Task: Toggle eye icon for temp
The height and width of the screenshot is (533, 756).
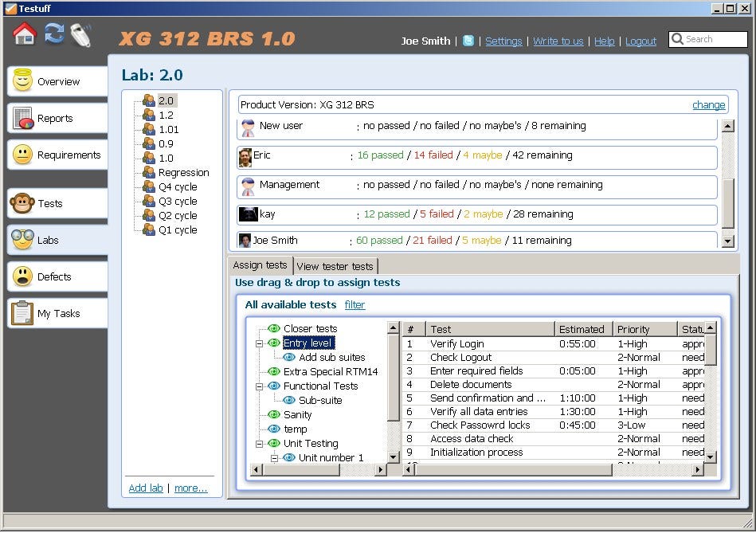Action: tap(274, 429)
